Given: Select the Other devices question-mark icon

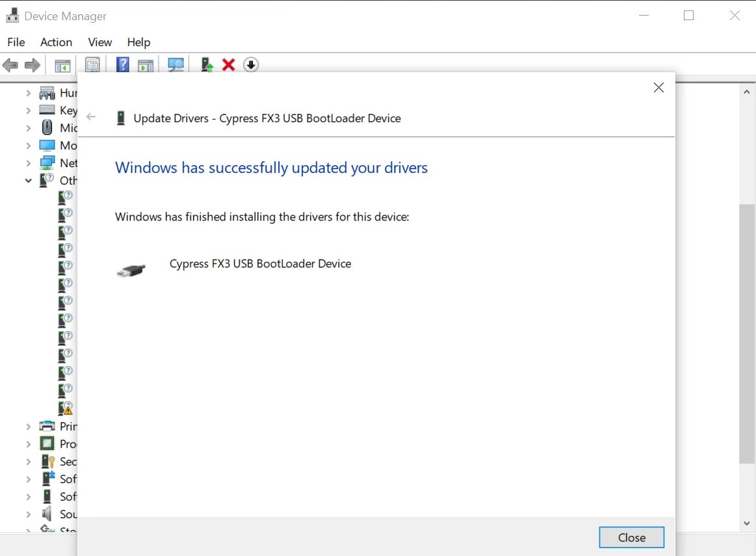Looking at the screenshot, I should [x=46, y=180].
